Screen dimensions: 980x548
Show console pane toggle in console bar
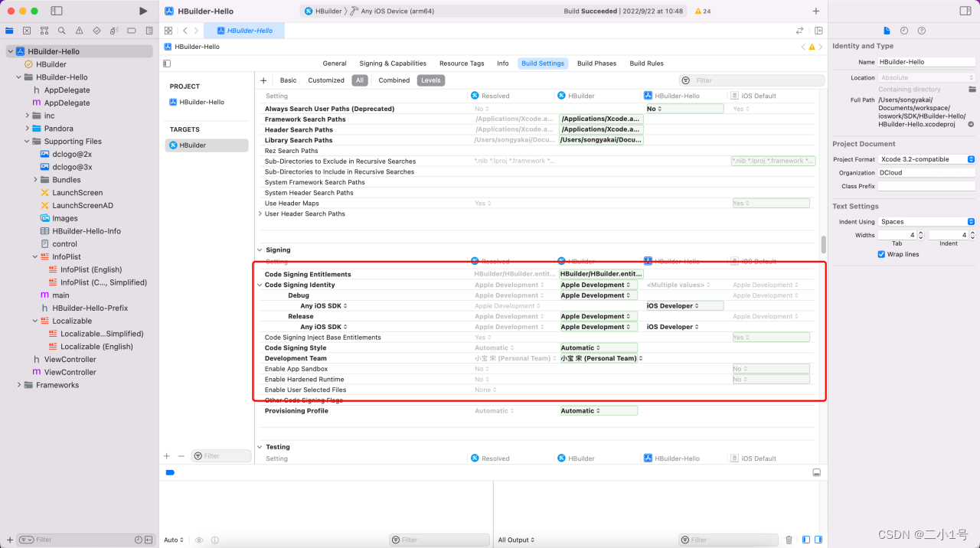[x=817, y=540]
